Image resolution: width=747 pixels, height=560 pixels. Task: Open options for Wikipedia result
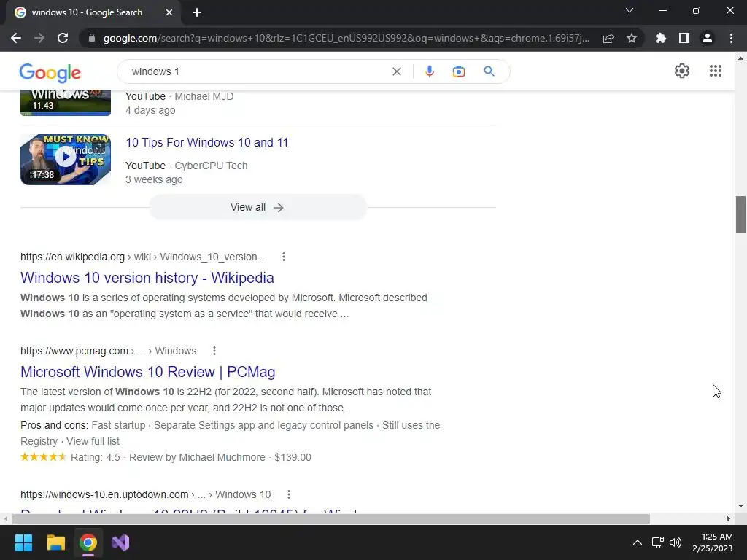pos(284,257)
